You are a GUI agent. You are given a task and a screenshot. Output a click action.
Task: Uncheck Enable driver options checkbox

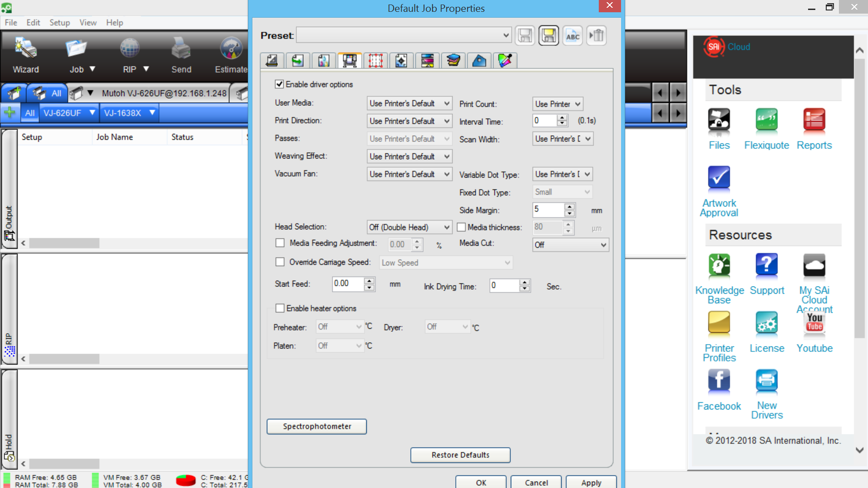coord(279,84)
